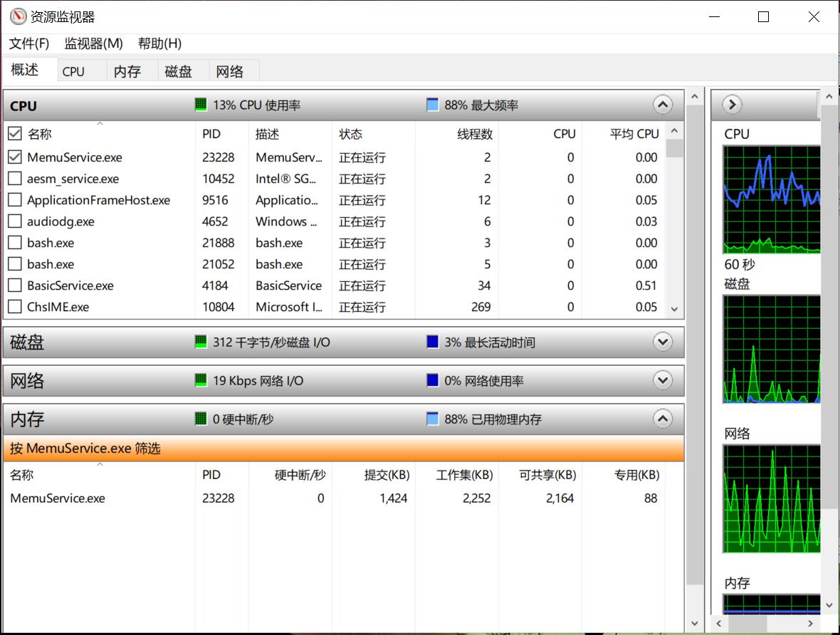Click the green hard faults indicator square
This screenshot has height=635, width=840.
coord(201,419)
